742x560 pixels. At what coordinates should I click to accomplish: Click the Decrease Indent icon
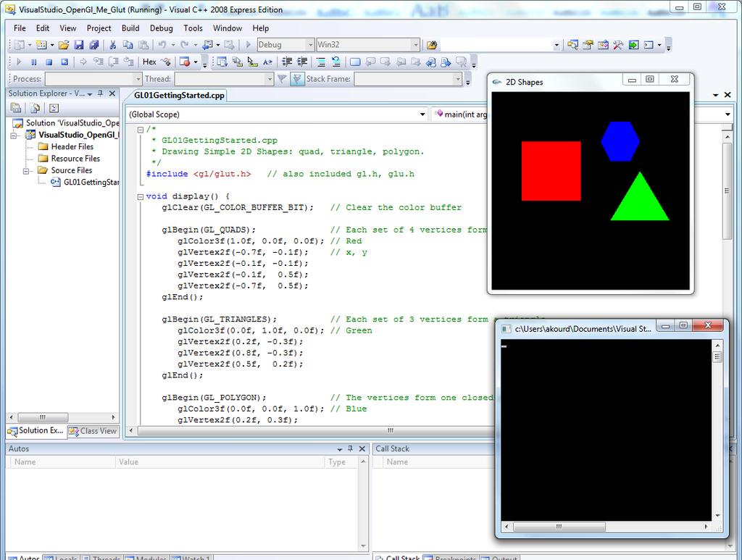(286, 62)
